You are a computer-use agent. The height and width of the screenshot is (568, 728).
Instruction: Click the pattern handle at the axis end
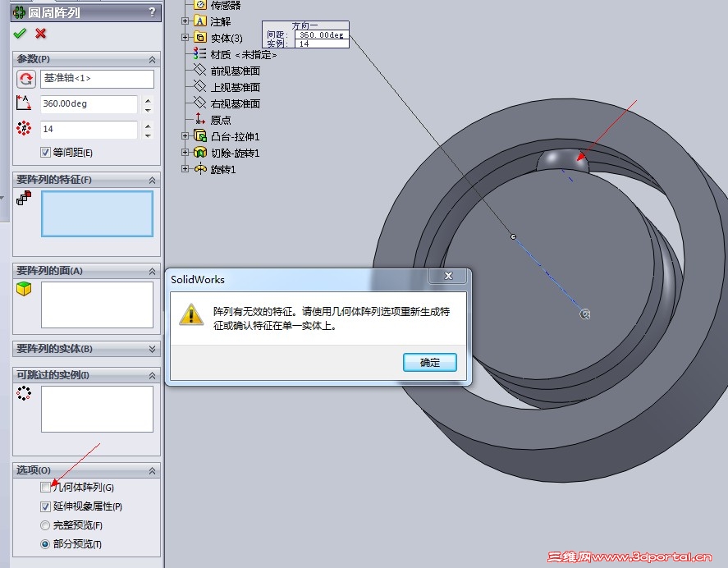click(585, 314)
